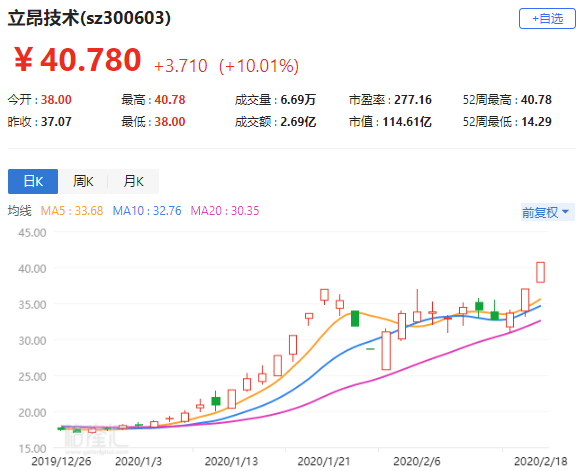
Task: Click stock title 立昂技术(sz300603)
Action: (89, 18)
